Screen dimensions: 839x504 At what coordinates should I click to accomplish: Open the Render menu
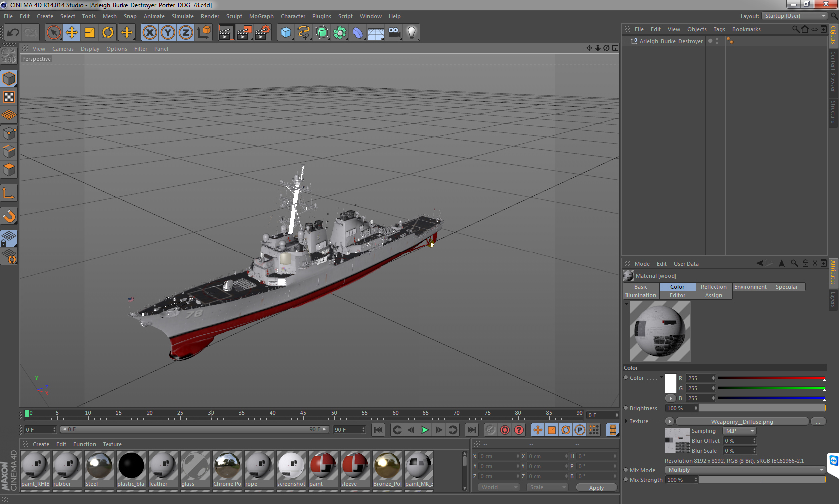coord(210,16)
